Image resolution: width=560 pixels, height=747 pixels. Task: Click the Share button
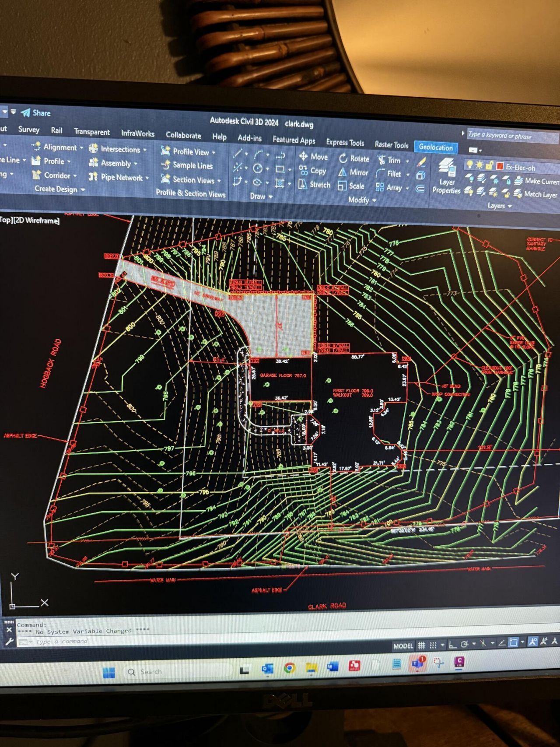[x=36, y=113]
